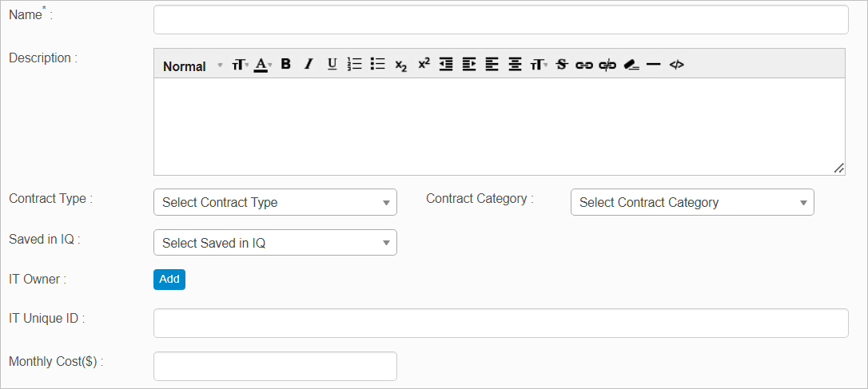The height and width of the screenshot is (389, 868).
Task: Remove link using the unlink icon
Action: [607, 65]
